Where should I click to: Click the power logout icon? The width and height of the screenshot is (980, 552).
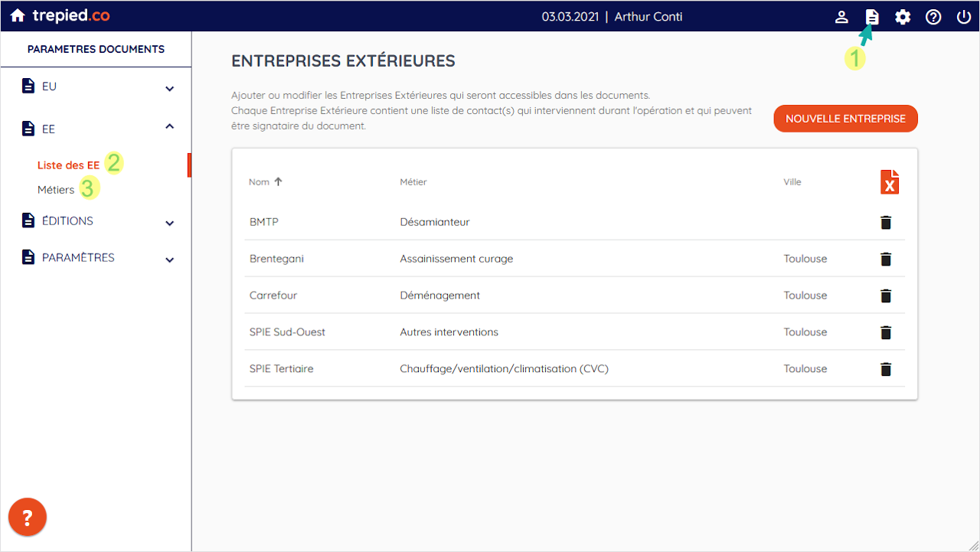964,17
